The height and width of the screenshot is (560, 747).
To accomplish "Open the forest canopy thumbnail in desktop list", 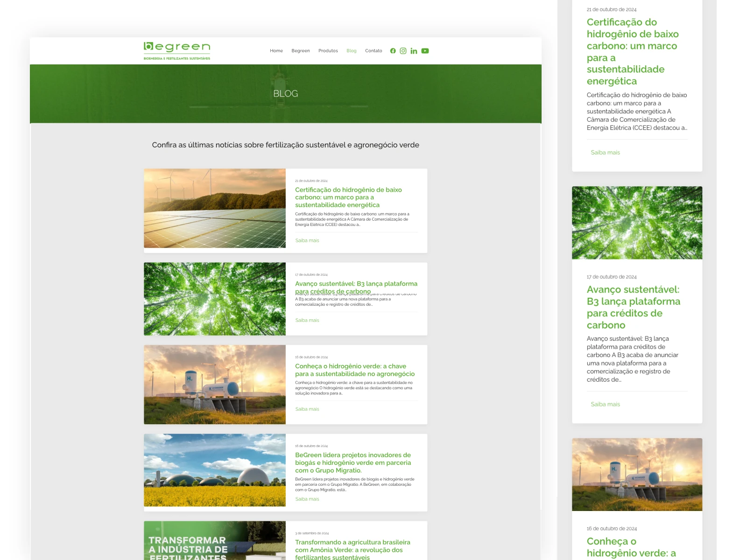I will pyautogui.click(x=215, y=299).
